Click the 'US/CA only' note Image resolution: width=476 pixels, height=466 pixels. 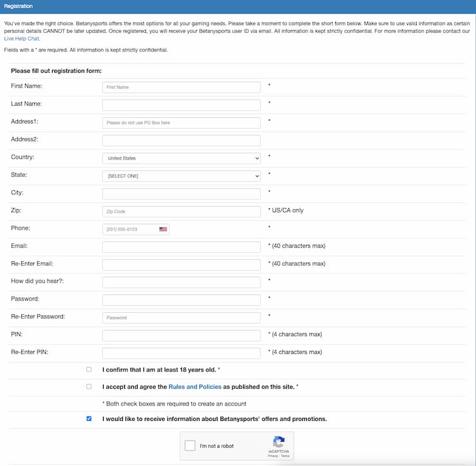click(288, 210)
